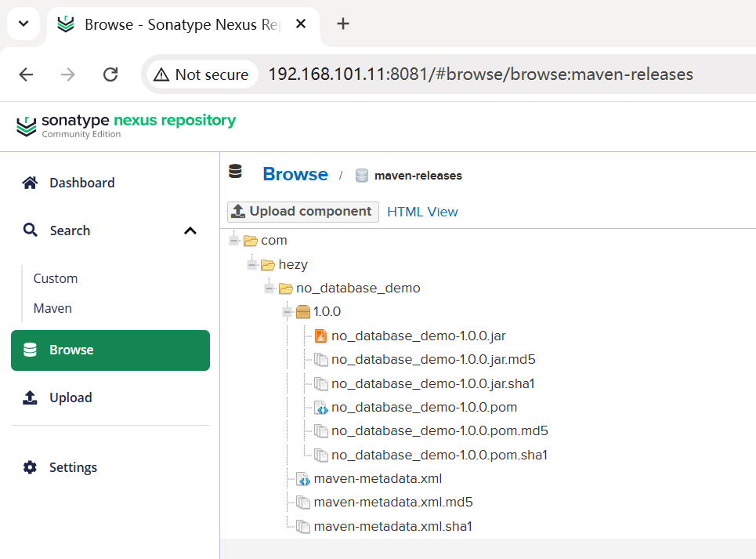Click the Settings gear icon
This screenshot has height=559, width=756.
pos(30,467)
